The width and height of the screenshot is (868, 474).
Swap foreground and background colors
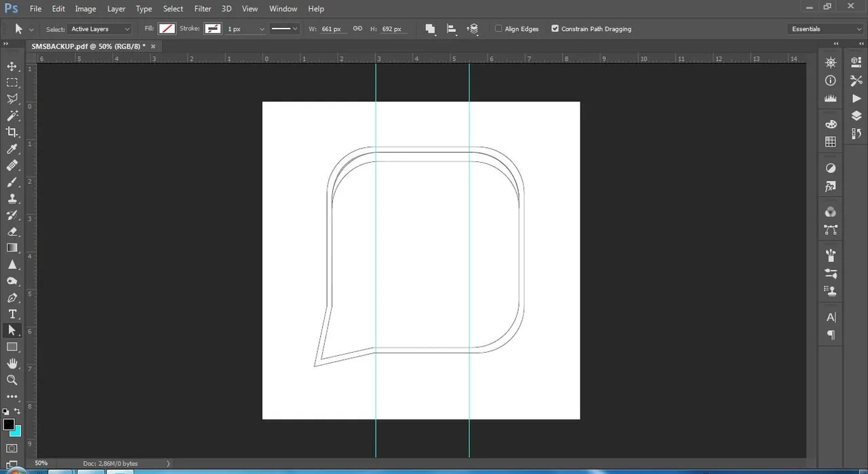click(18, 411)
